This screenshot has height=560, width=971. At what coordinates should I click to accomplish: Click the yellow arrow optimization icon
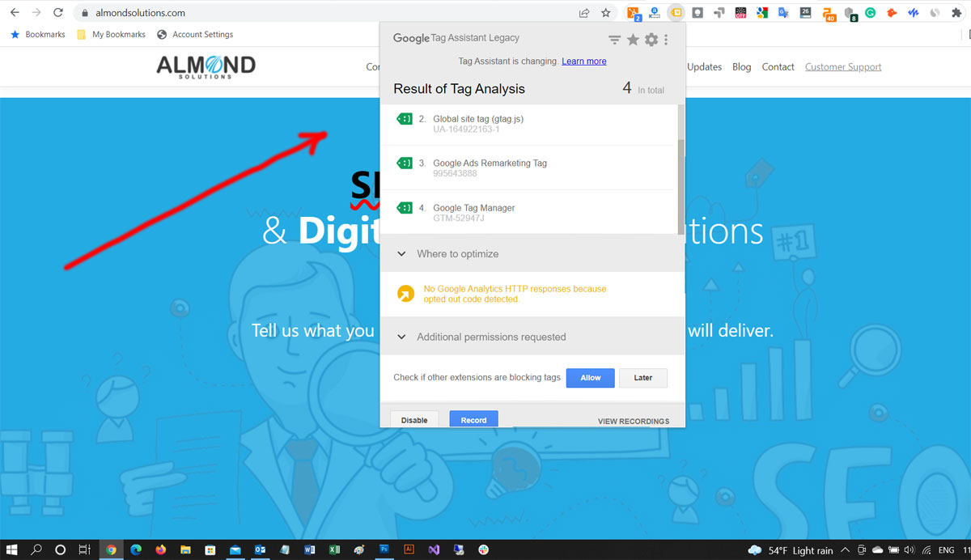click(x=406, y=294)
